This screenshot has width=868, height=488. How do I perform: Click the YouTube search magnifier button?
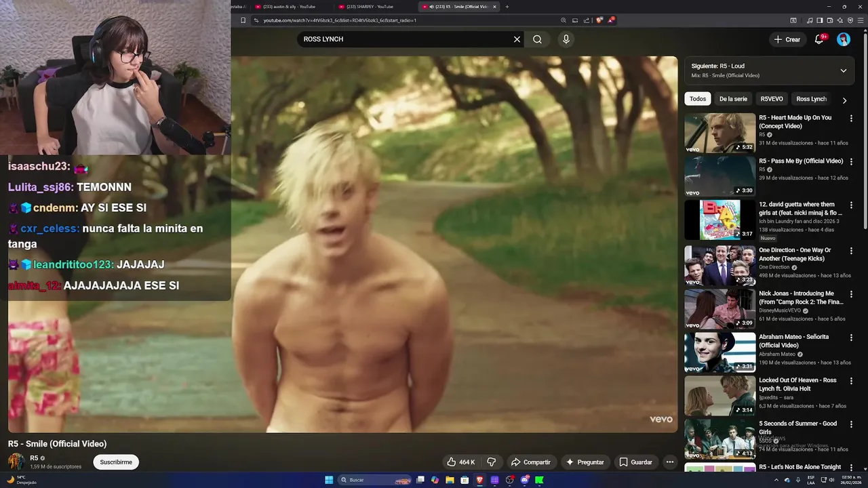pyautogui.click(x=537, y=39)
